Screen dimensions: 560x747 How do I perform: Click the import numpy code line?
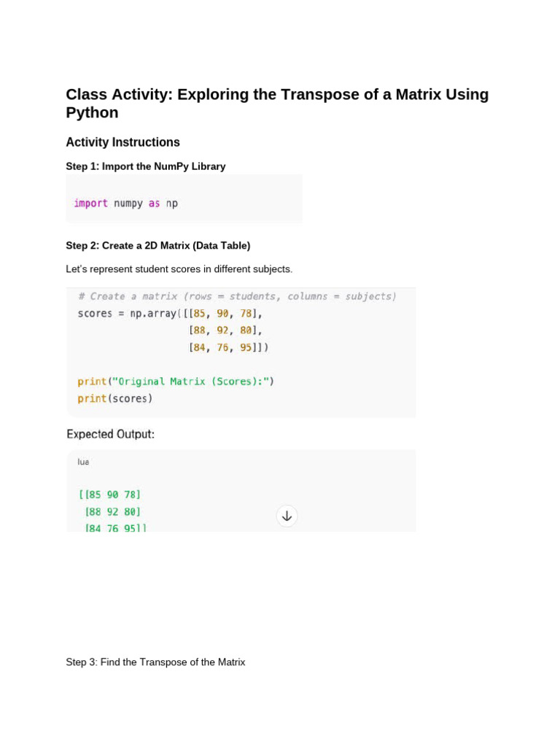pos(125,204)
